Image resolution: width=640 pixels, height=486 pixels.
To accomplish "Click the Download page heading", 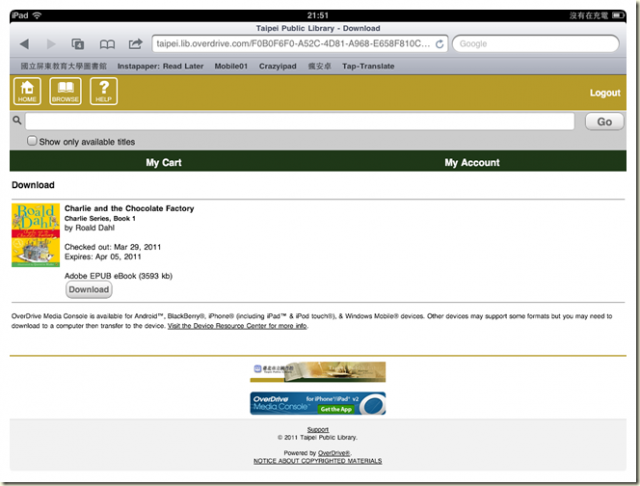I will tap(33, 185).
